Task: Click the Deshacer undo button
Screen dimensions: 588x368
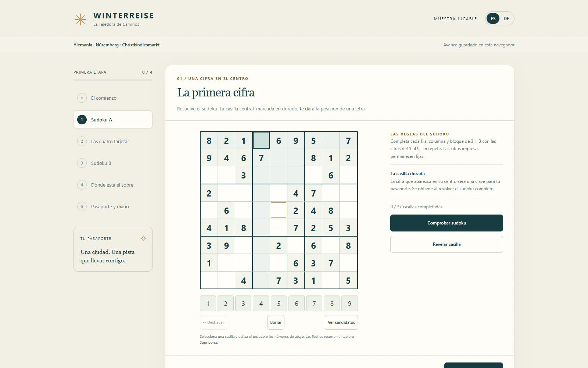Action: (x=214, y=322)
